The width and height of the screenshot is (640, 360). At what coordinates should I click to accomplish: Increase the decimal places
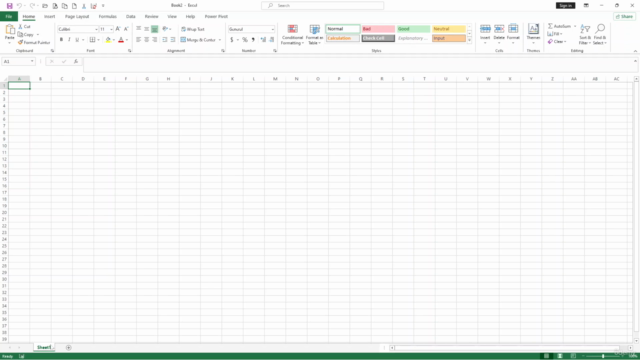coord(263,40)
